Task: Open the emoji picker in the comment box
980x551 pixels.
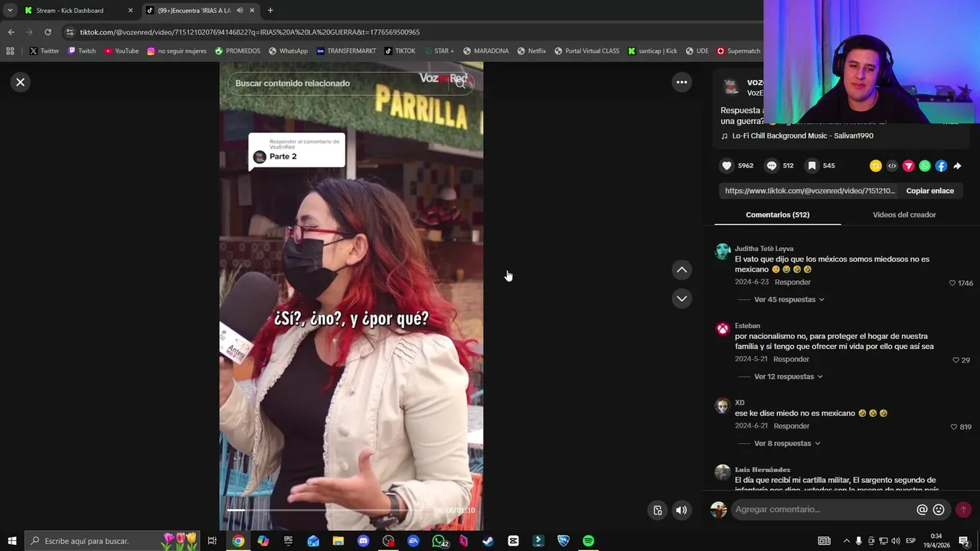Action: pyautogui.click(x=939, y=510)
